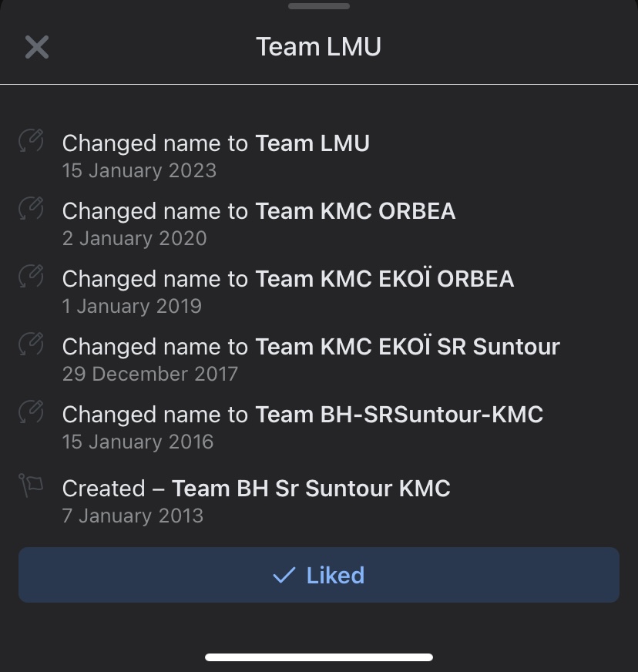This screenshot has width=638, height=672.
Task: Open the Team KMC EKOÏ ORBEA name change entry
Action: [x=288, y=279]
